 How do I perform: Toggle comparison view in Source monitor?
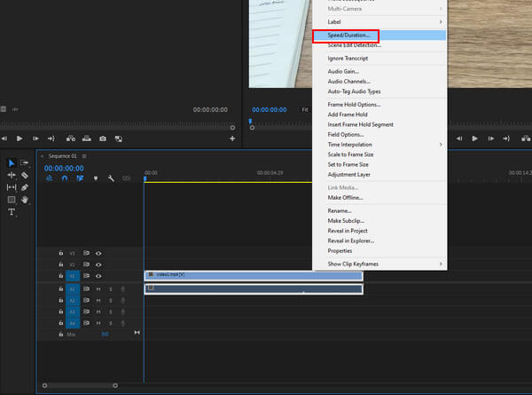click(119, 138)
